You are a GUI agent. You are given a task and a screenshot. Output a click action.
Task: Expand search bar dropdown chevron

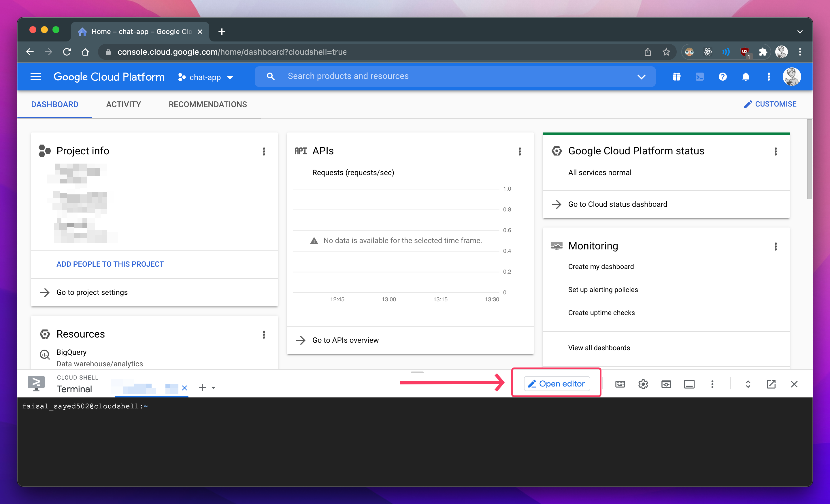(x=641, y=77)
